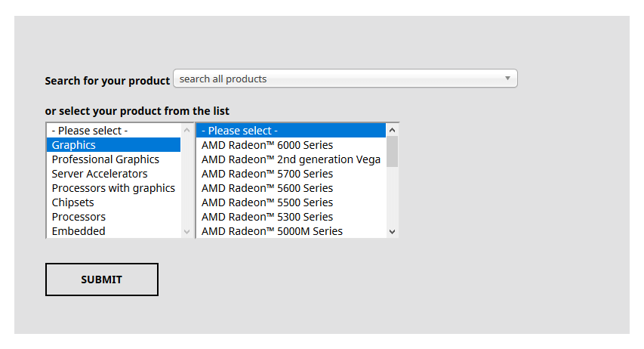Click the dropdown arrow in product search

[x=507, y=79]
